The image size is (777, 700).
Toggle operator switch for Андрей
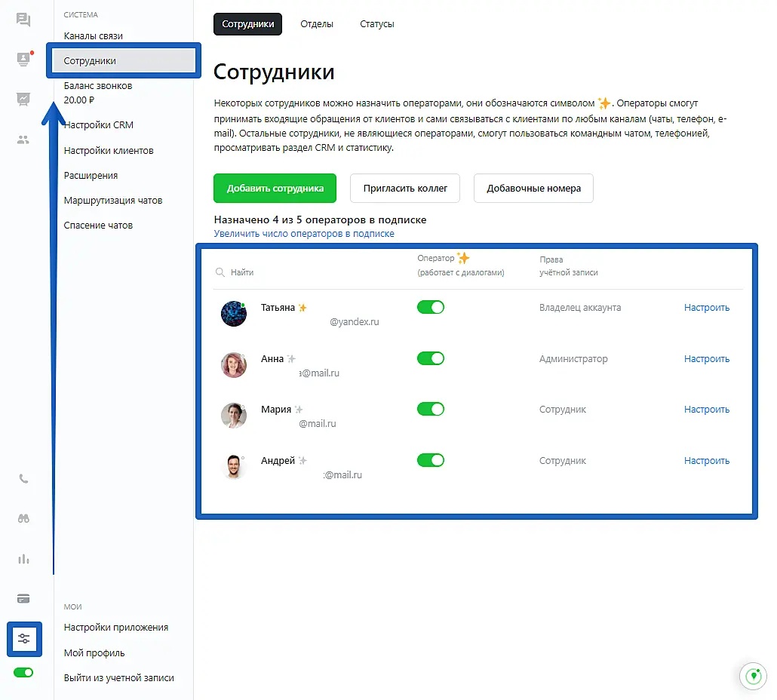(431, 460)
